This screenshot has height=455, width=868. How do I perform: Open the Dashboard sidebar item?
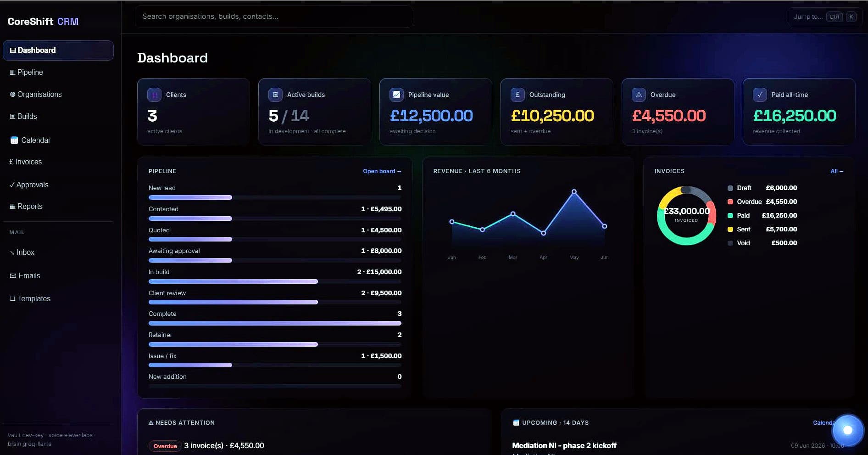(x=58, y=51)
